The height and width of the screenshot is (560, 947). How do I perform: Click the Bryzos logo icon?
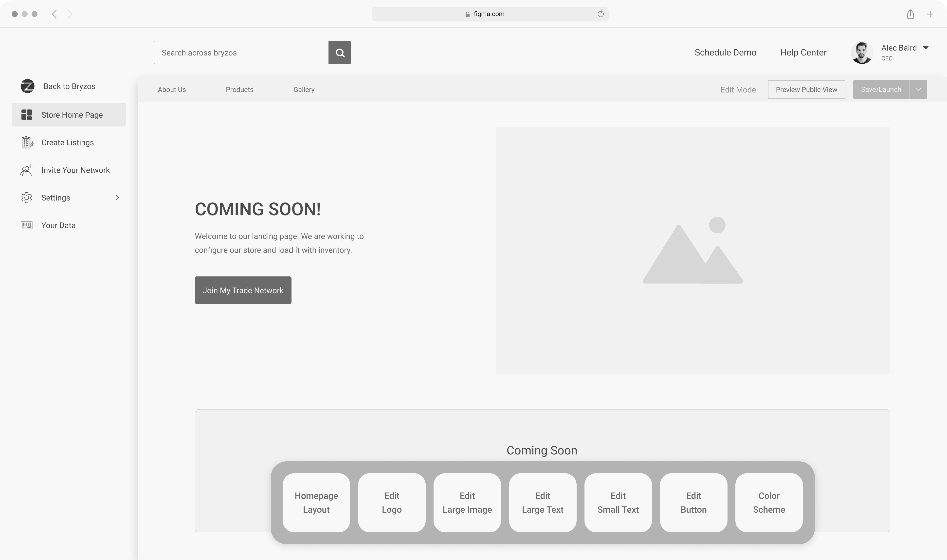[27, 86]
